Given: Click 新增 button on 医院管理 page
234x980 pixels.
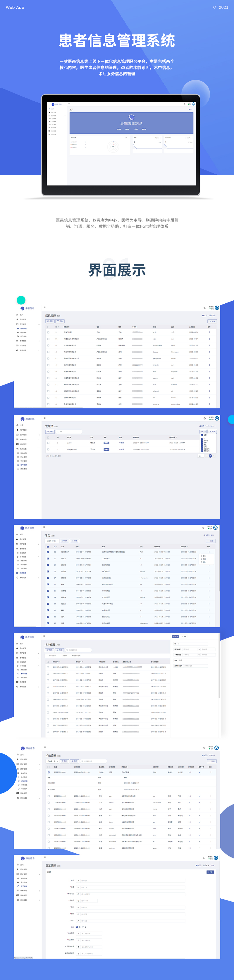Looking at the screenshot, I should click(x=212, y=321).
